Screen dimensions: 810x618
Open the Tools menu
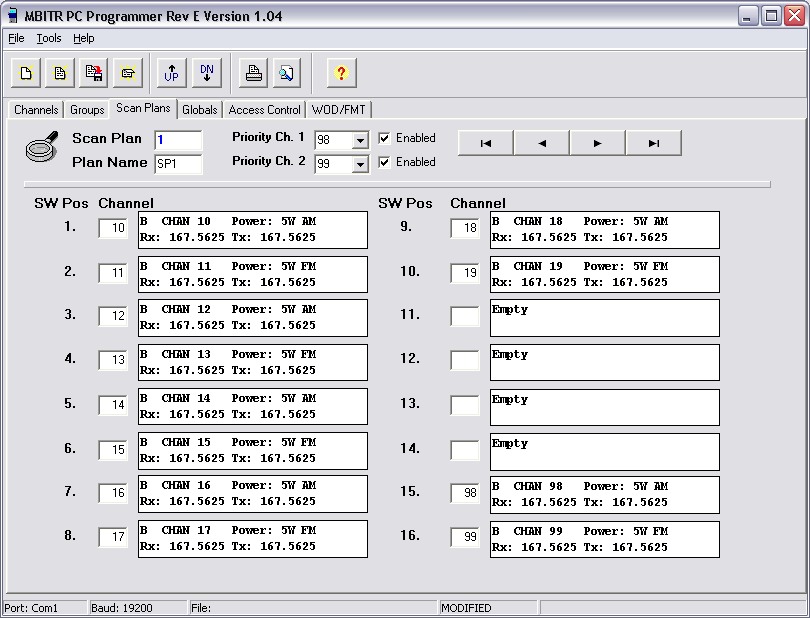pyautogui.click(x=48, y=38)
